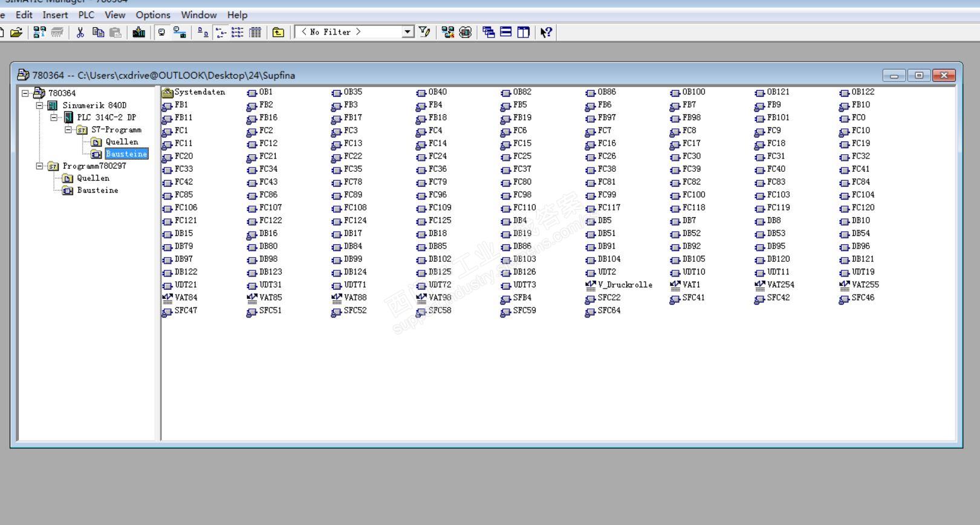
Task: Switch to Online view toolbar toggle
Action: tap(180, 32)
